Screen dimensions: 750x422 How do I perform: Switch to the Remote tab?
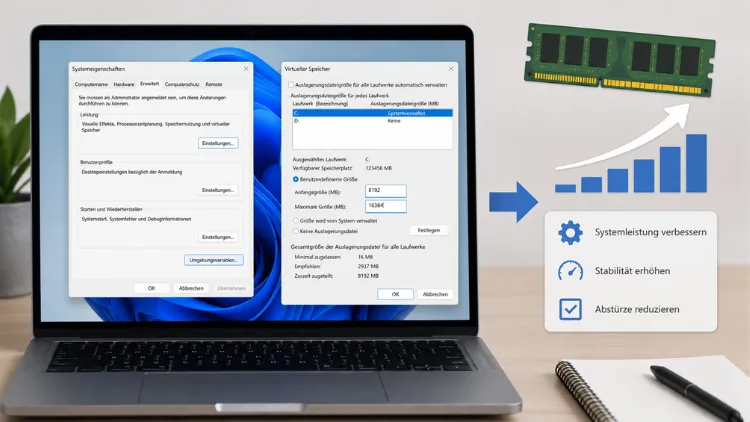(x=214, y=84)
